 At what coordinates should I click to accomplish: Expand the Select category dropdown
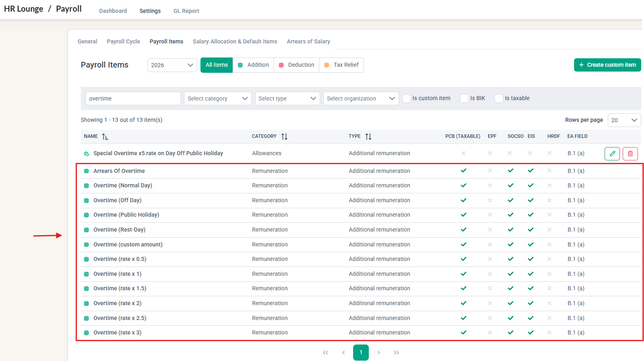click(x=218, y=98)
